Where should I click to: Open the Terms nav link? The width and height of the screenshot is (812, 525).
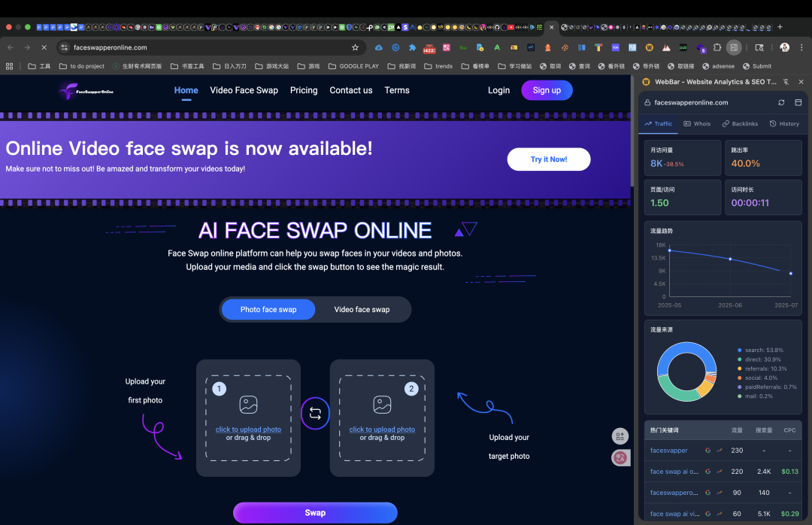click(397, 90)
